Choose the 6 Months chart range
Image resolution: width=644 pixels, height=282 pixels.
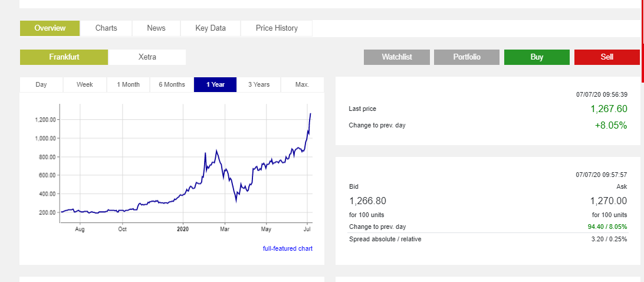tap(172, 84)
